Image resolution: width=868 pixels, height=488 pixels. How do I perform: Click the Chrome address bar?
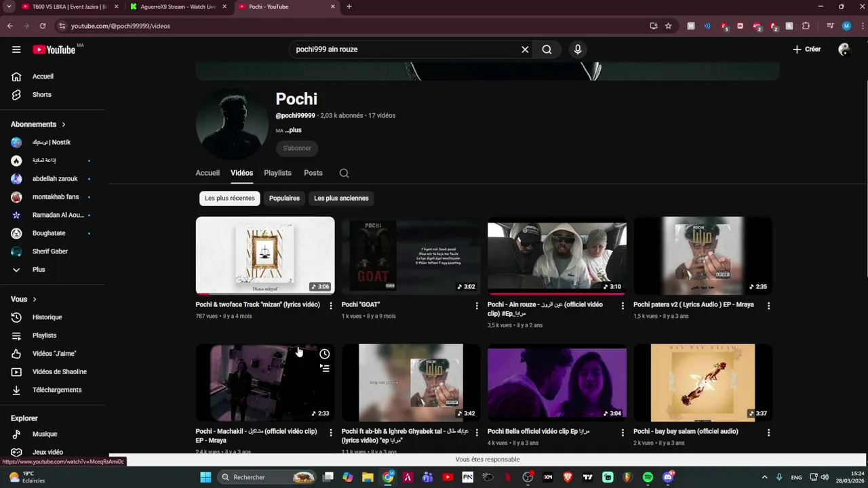pos(353,26)
